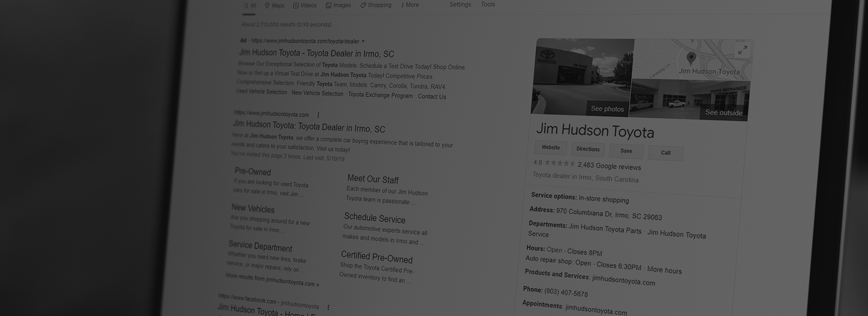Open the 2,483 Google reviews

click(609, 166)
